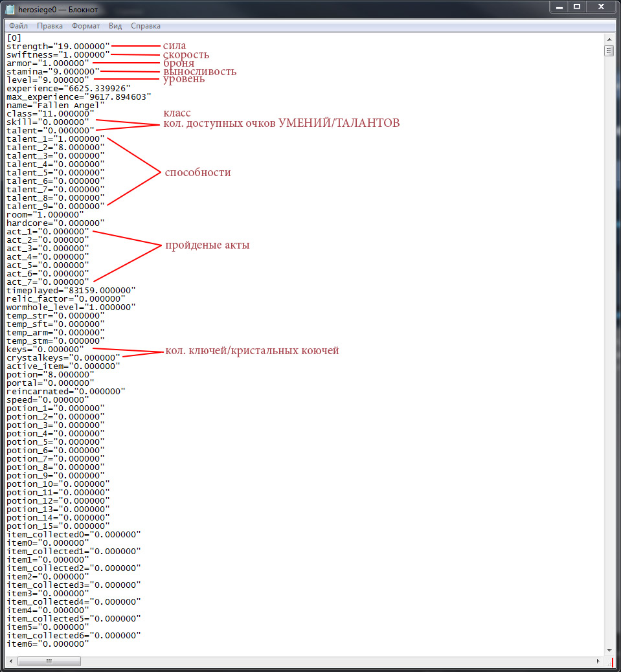Click the line talent_1="1.000000"
Screen dimensions: 621x672
point(55,139)
